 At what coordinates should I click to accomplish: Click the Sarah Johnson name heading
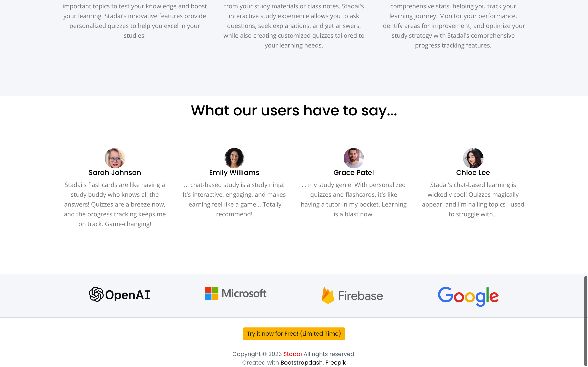115,172
